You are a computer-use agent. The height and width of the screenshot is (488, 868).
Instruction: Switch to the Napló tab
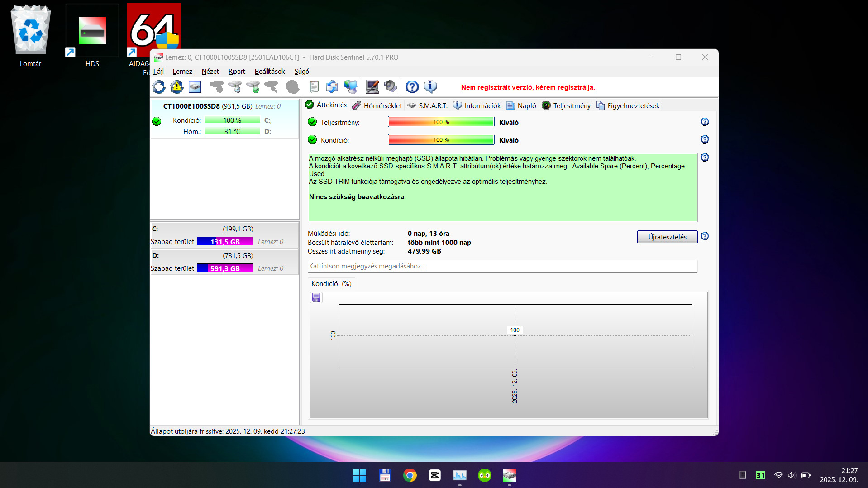[x=521, y=105]
